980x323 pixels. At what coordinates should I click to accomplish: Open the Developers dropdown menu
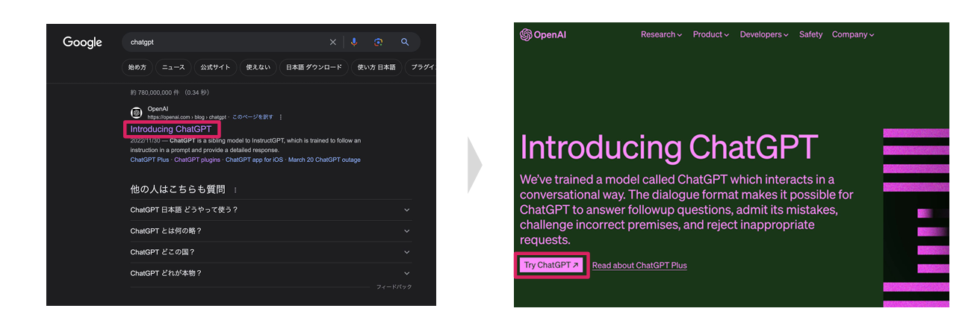pyautogui.click(x=763, y=34)
